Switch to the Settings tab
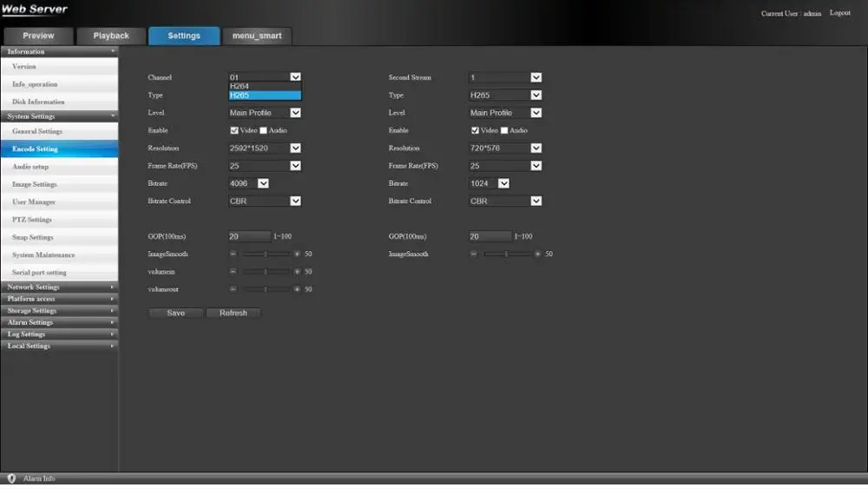The height and width of the screenshot is (489, 868). (x=184, y=36)
